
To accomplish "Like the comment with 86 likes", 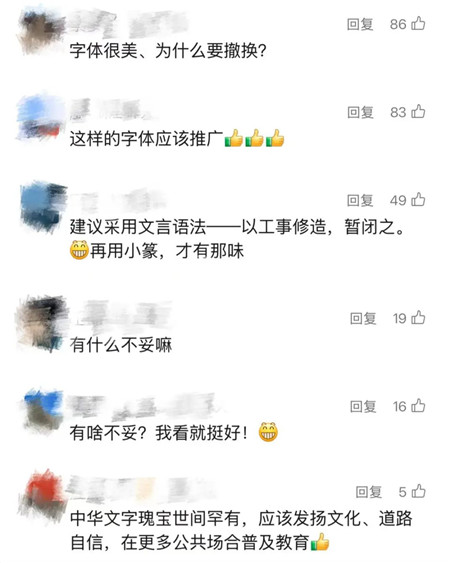I will tap(418, 24).
